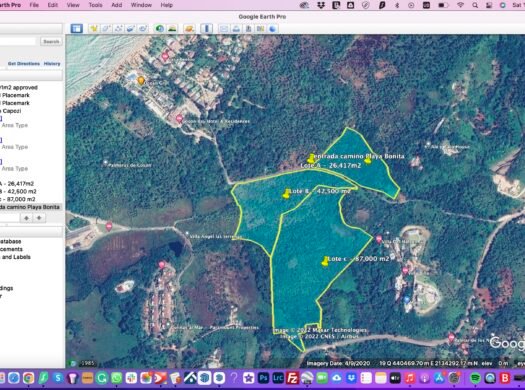Click the Add Image Overlay icon
Screen dimensions: 525x390
(x=131, y=28)
